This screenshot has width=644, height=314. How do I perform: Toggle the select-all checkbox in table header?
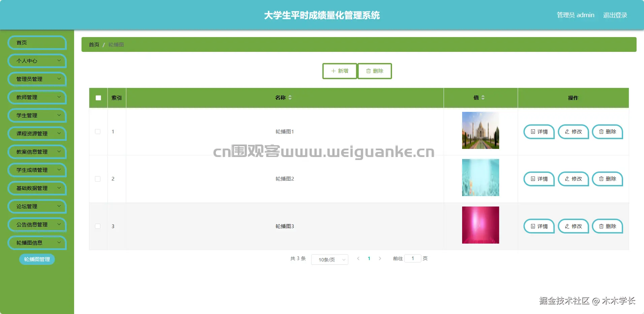[x=98, y=98]
